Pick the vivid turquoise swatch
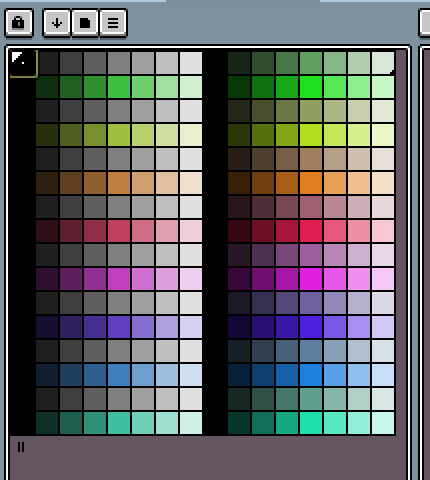 pos(311,423)
